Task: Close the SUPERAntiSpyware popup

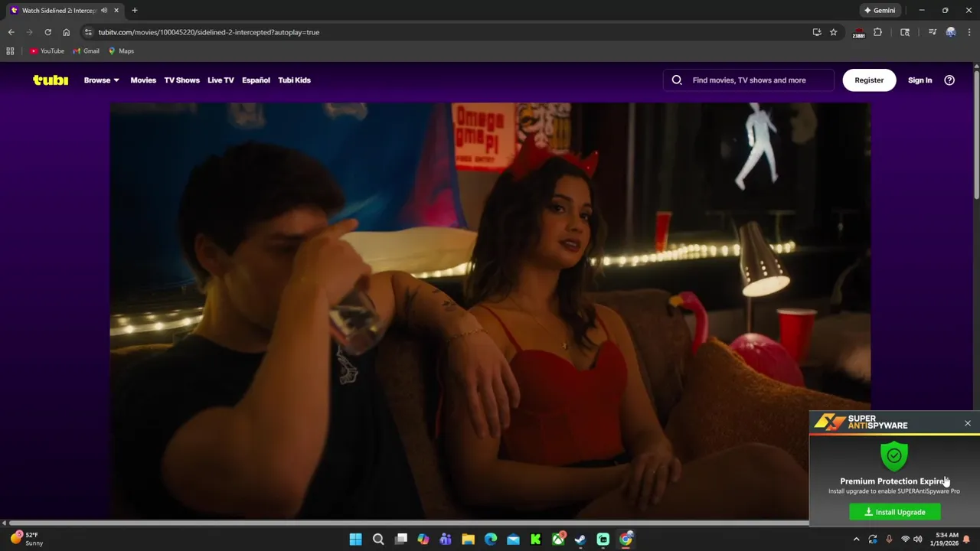Action: 968,423
